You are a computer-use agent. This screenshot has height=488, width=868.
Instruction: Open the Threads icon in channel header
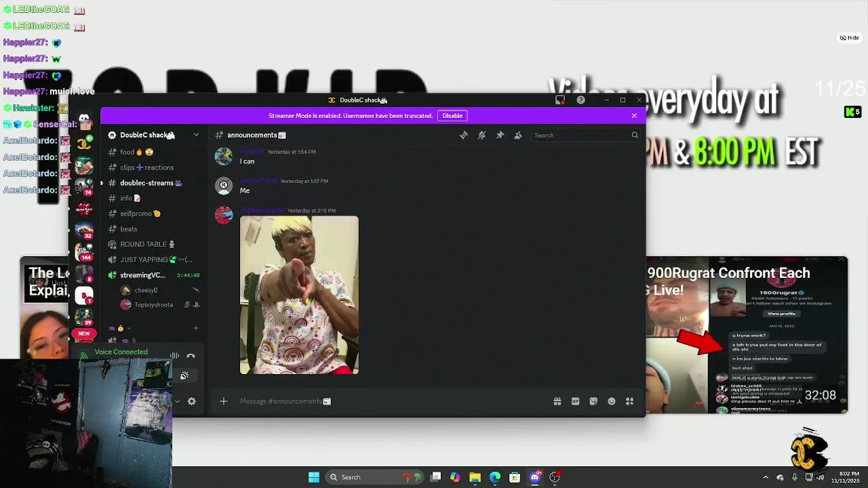click(x=464, y=135)
